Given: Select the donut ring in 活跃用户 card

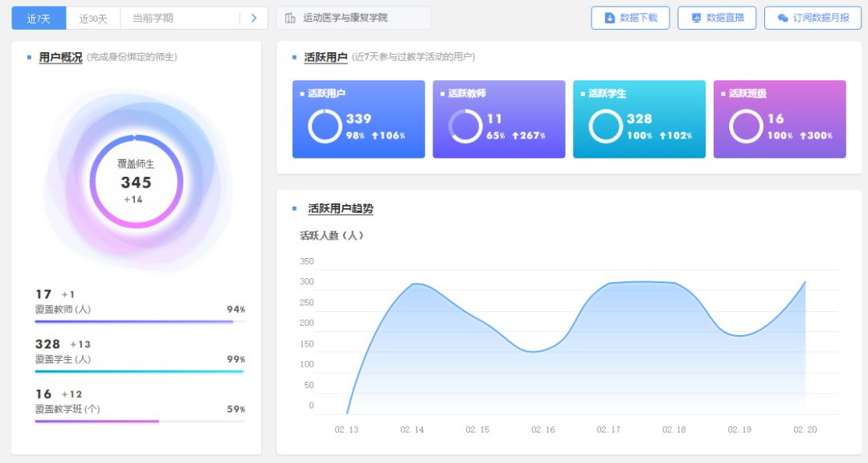Looking at the screenshot, I should click(324, 125).
